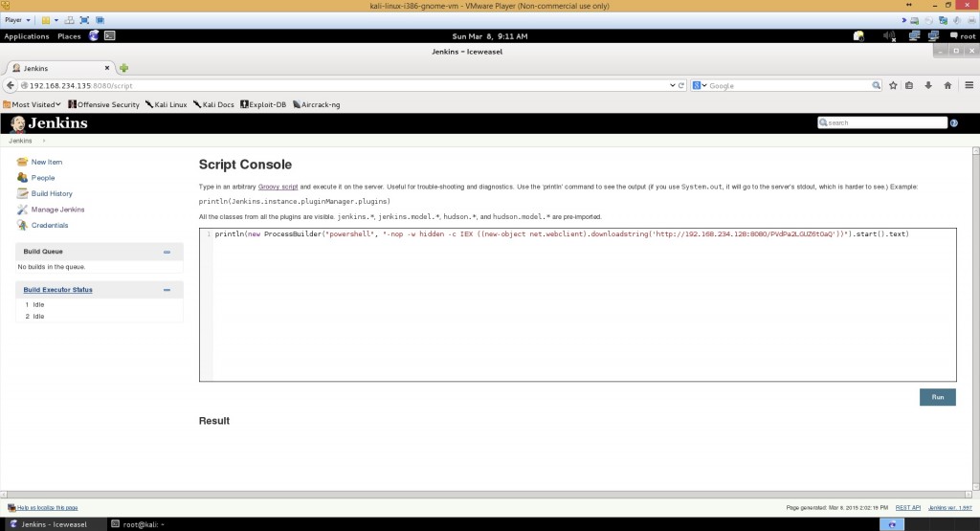Open a new tab with the plus icon
The height and width of the screenshot is (531, 980).
tap(123, 68)
